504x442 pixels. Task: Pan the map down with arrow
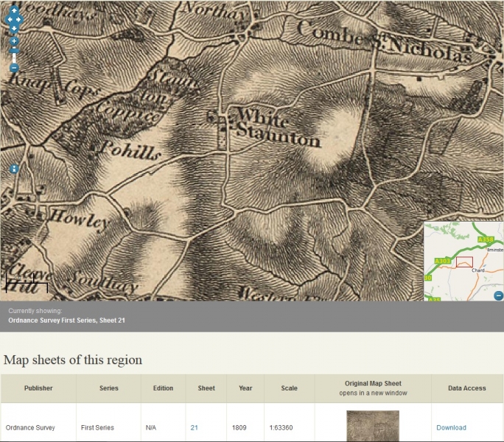14,28
